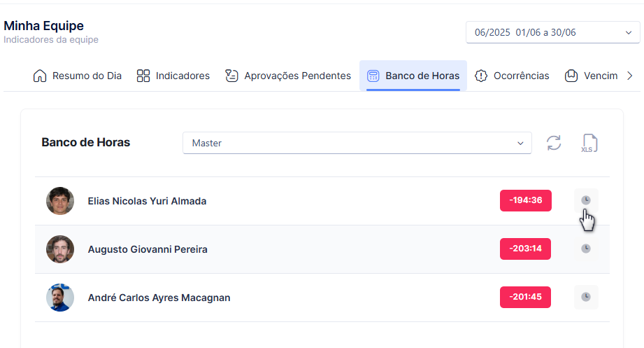Click the -203:14 balance badge
Viewport: 644px width, 348px height.
525,249
